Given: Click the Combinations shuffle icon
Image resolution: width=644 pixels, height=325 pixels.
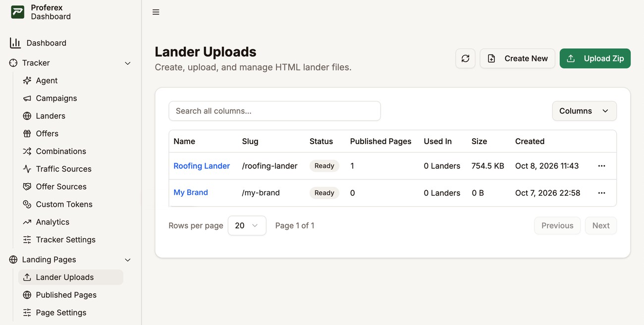Looking at the screenshot, I should (27, 151).
